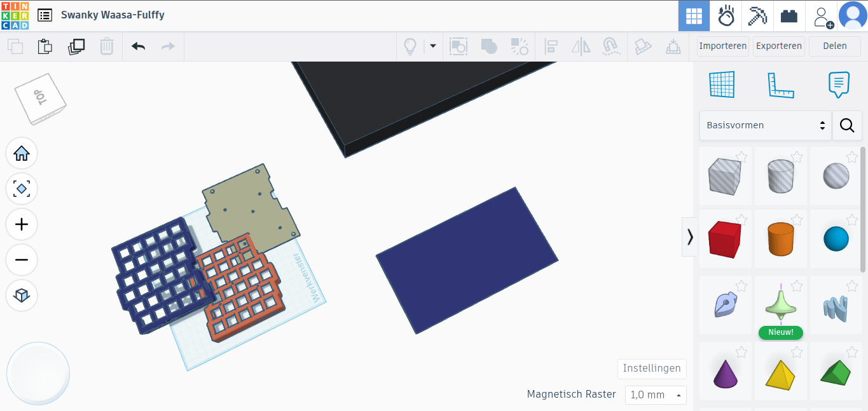868x411 pixels.
Task: Switch to the Sim Lab icon
Action: click(x=726, y=16)
